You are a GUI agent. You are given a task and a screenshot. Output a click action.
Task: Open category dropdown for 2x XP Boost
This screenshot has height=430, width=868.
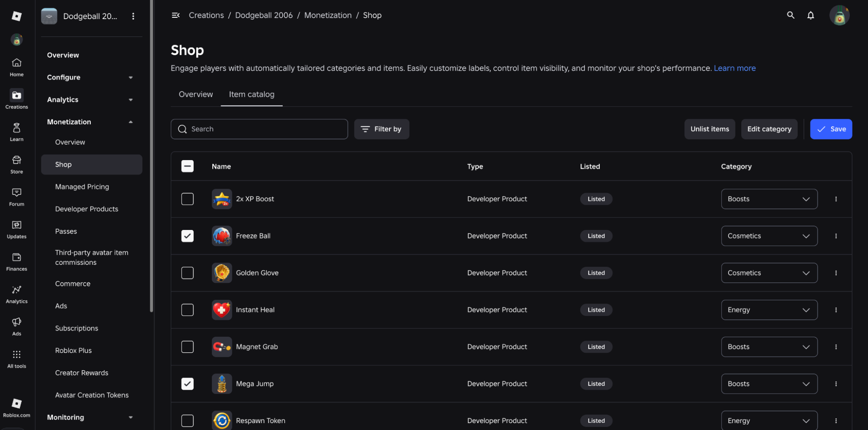coord(769,199)
